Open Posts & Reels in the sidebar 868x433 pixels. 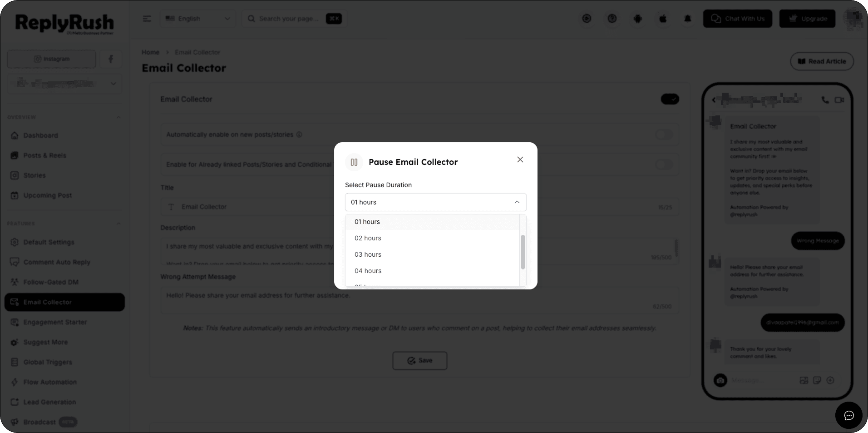[64, 155]
